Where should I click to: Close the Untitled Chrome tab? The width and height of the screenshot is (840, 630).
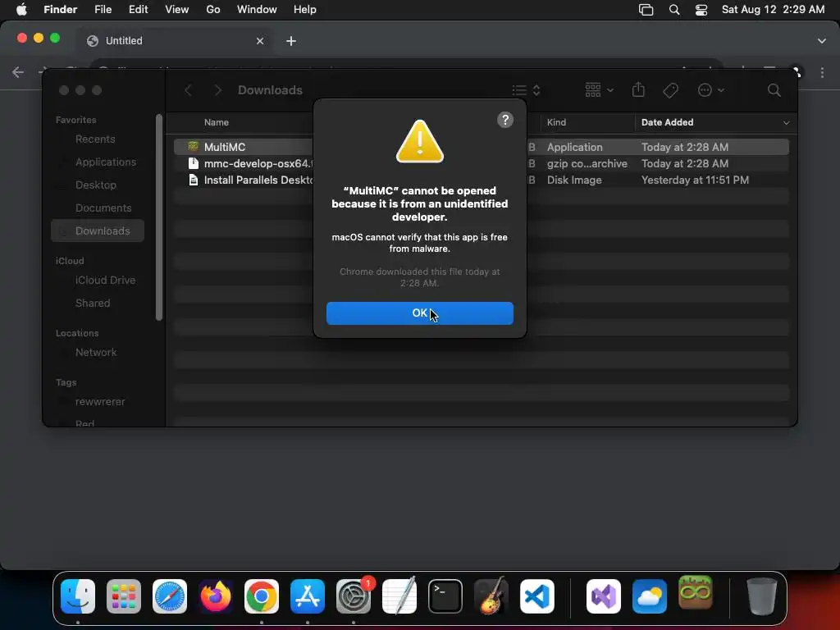pyautogui.click(x=260, y=41)
